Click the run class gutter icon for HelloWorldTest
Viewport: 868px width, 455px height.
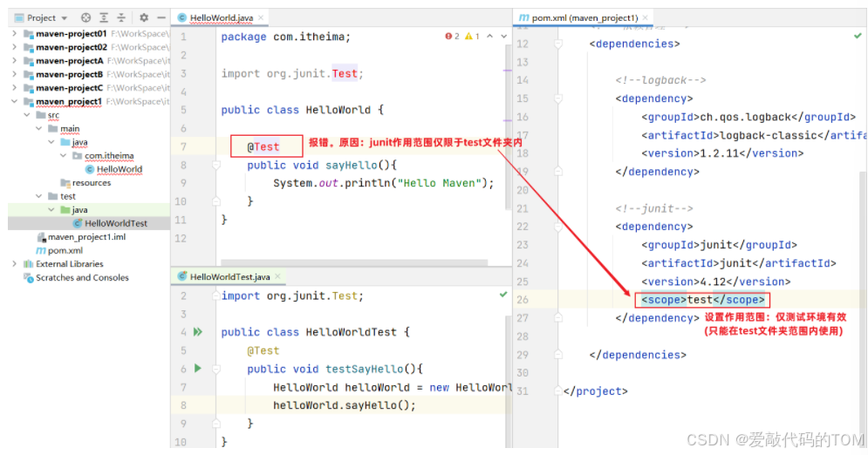(x=198, y=332)
